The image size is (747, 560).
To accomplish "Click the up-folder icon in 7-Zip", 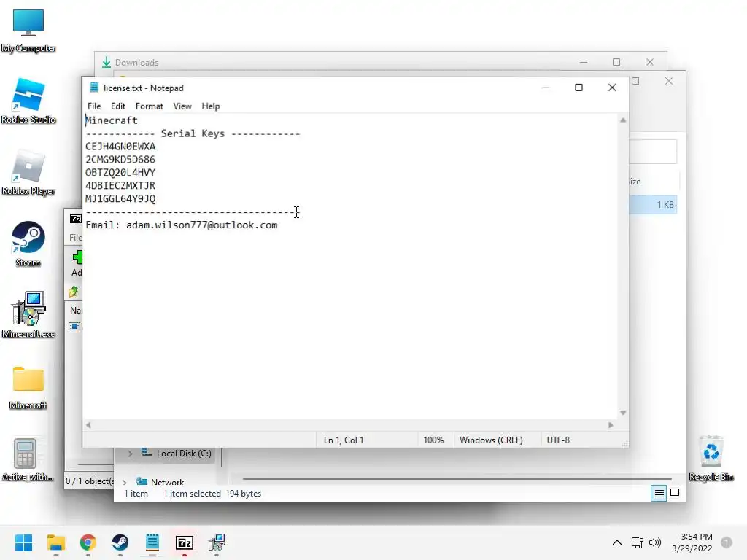I will [x=74, y=292].
